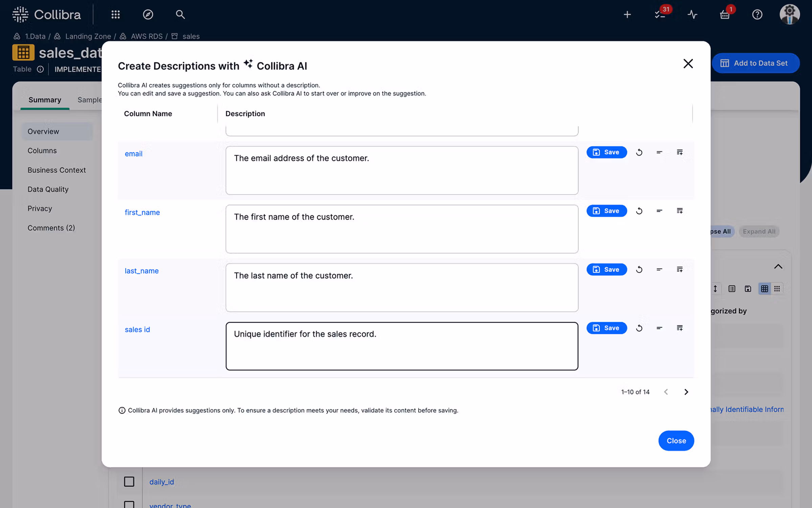Image resolution: width=812 pixels, height=508 pixels.
Task: Regenerate the email column description
Action: 639,152
